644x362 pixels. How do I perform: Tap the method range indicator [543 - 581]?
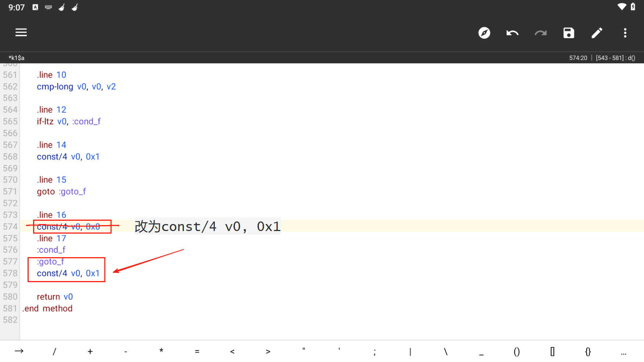pos(615,58)
